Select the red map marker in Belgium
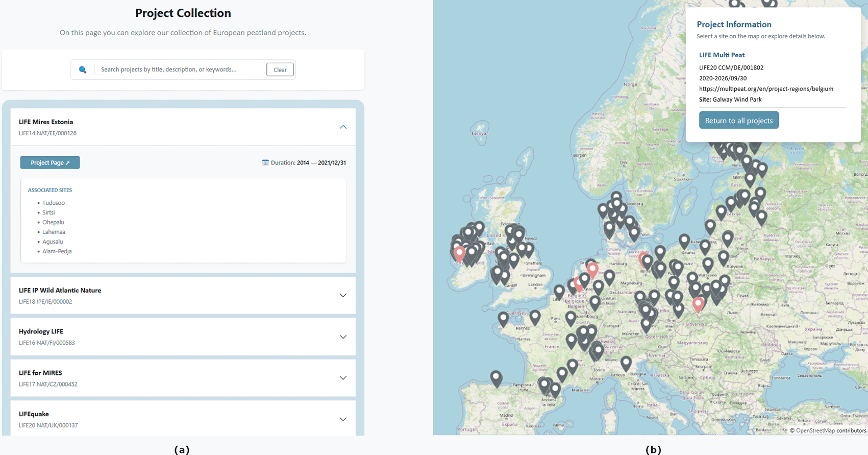The image size is (868, 455). pyautogui.click(x=579, y=284)
